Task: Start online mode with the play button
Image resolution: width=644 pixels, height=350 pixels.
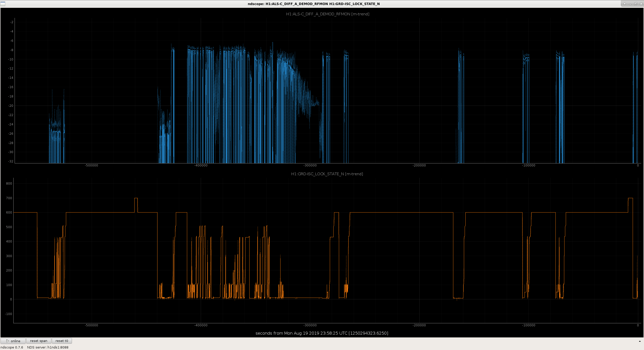Action: 13,341
